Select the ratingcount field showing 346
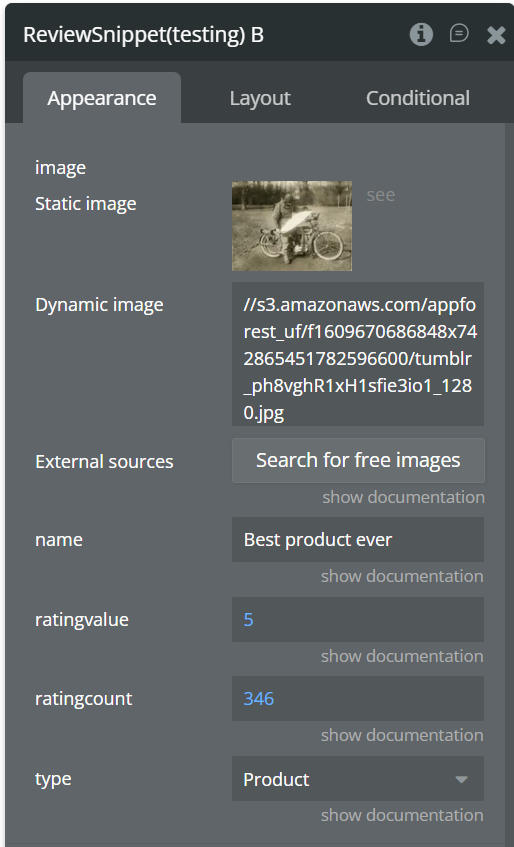This screenshot has width=514, height=847. coord(358,698)
